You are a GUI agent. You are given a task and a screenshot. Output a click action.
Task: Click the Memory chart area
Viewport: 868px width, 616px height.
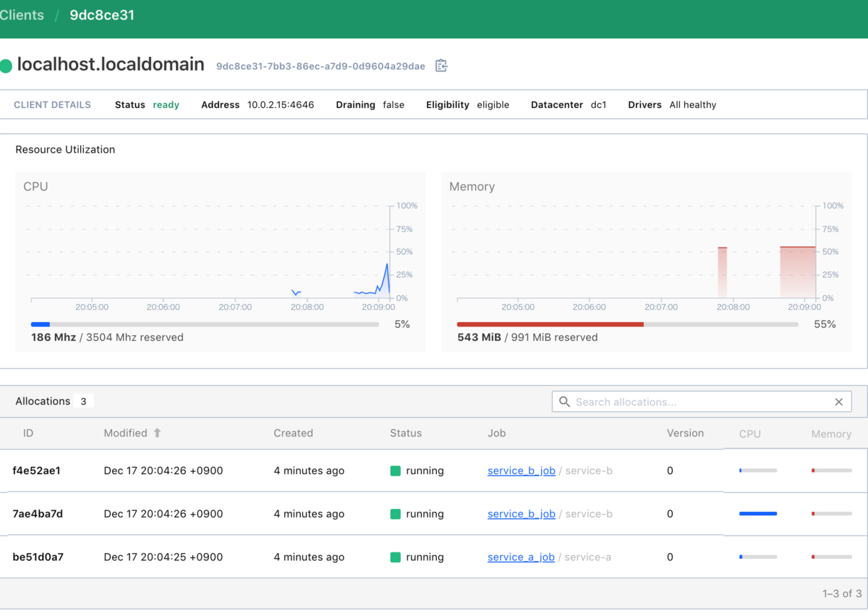(x=637, y=252)
